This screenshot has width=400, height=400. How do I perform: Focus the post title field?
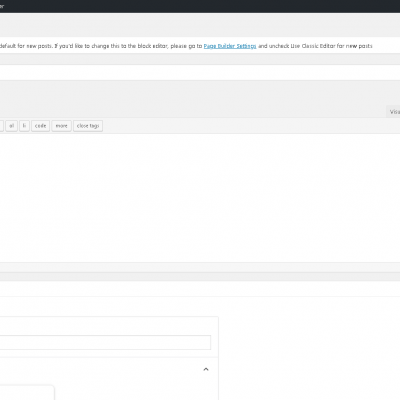tap(200, 72)
